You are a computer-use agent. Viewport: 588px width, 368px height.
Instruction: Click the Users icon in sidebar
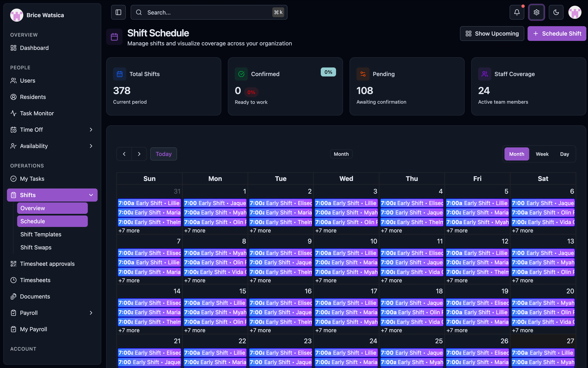tap(13, 81)
